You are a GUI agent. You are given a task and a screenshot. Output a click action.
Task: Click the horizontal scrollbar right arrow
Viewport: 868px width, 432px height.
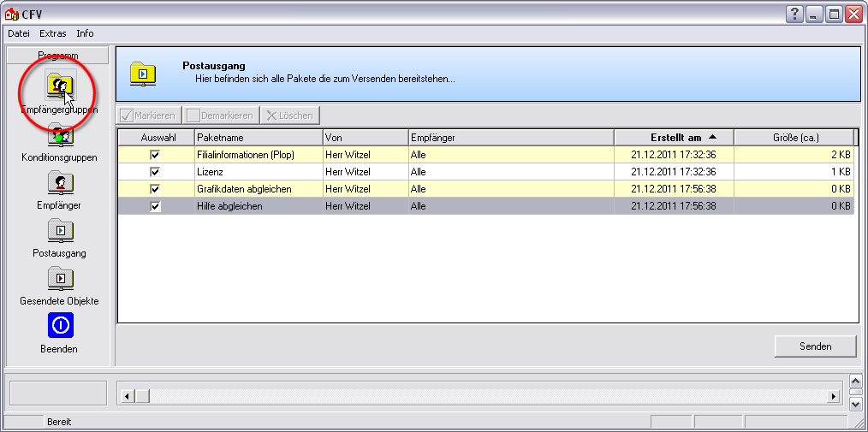point(833,396)
